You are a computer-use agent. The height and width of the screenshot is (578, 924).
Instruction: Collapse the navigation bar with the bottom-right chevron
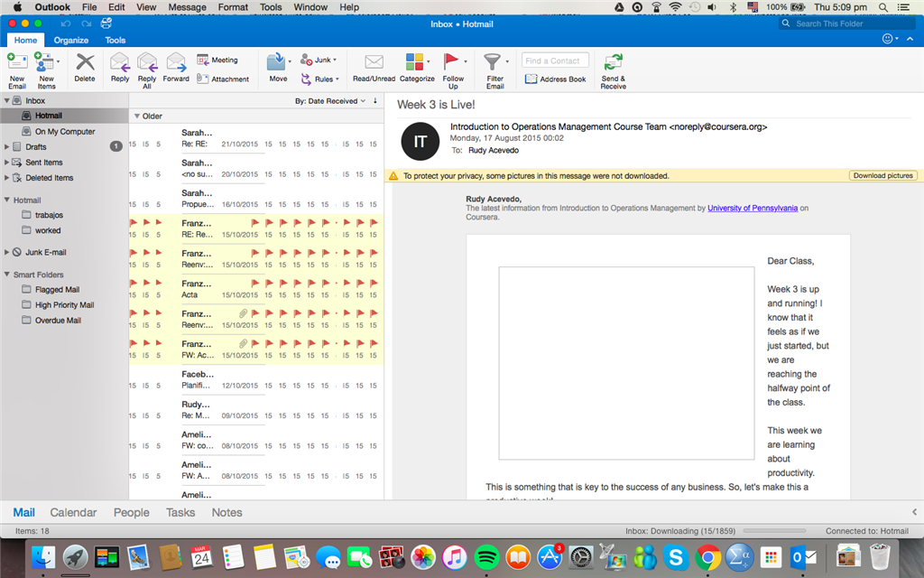(914, 512)
